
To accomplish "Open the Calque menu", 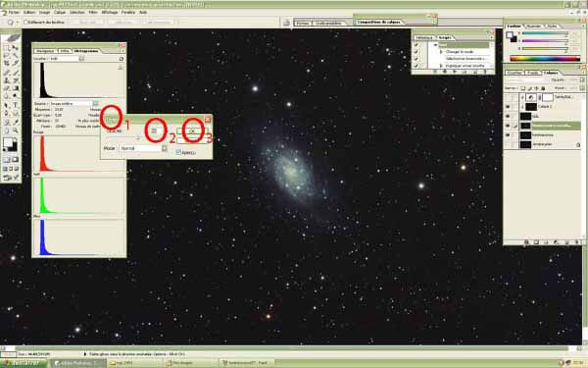I will tap(60, 13).
